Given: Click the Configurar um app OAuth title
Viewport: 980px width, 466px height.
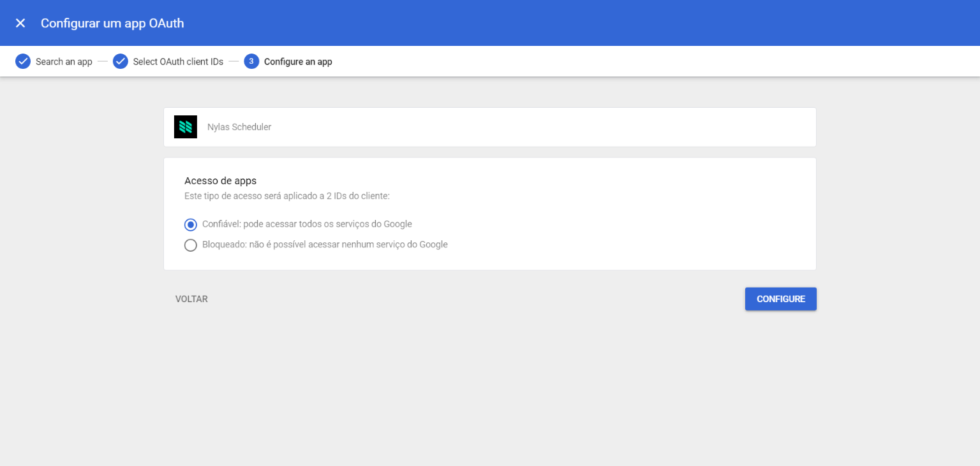Looking at the screenshot, I should click(x=112, y=23).
